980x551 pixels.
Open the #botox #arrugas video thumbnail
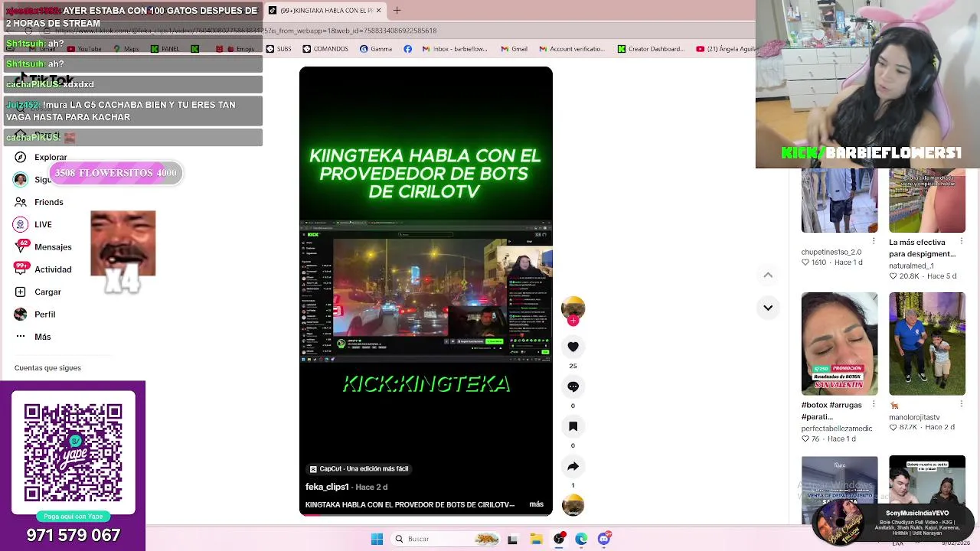(839, 344)
